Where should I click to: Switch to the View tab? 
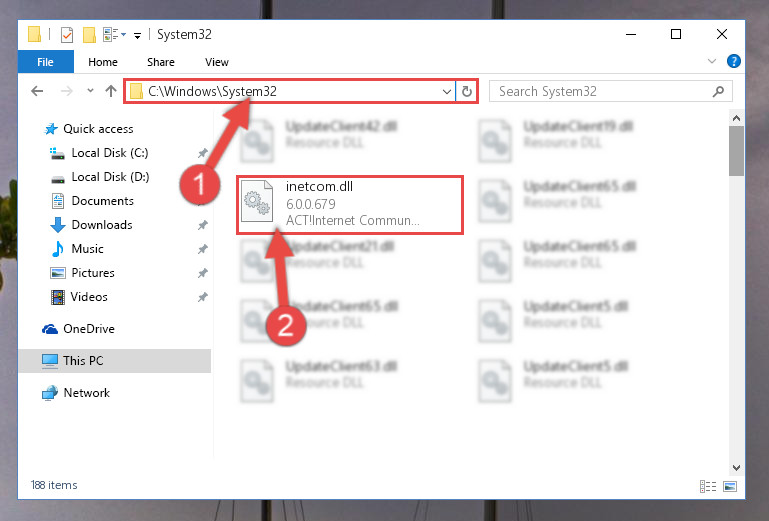tap(217, 62)
